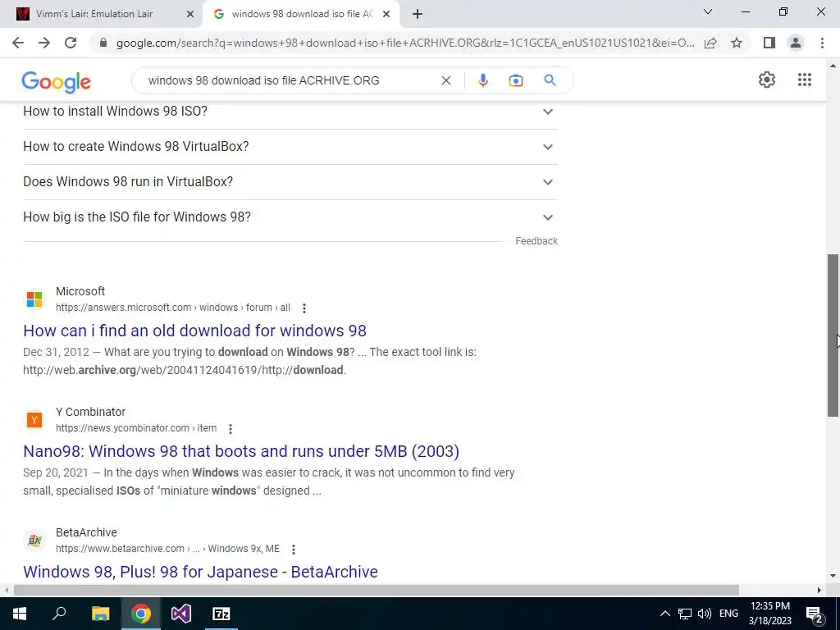This screenshot has height=630, width=840.
Task: Click Microsoft favicon beside result
Action: click(x=34, y=299)
